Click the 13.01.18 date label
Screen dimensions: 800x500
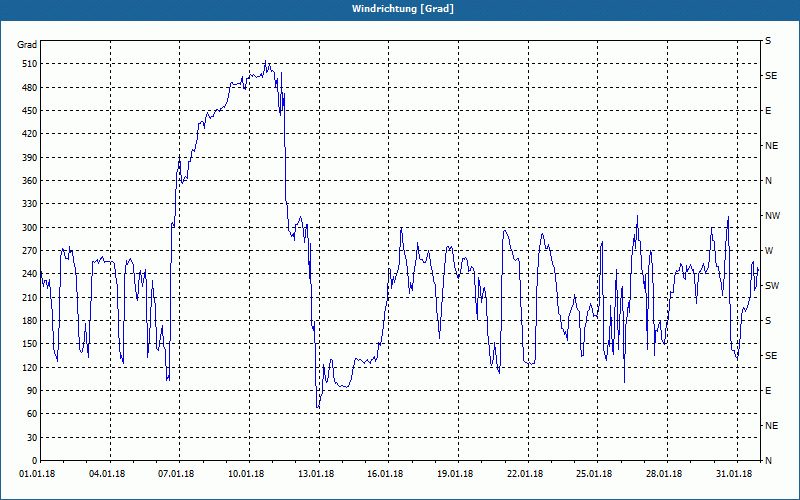(316, 474)
